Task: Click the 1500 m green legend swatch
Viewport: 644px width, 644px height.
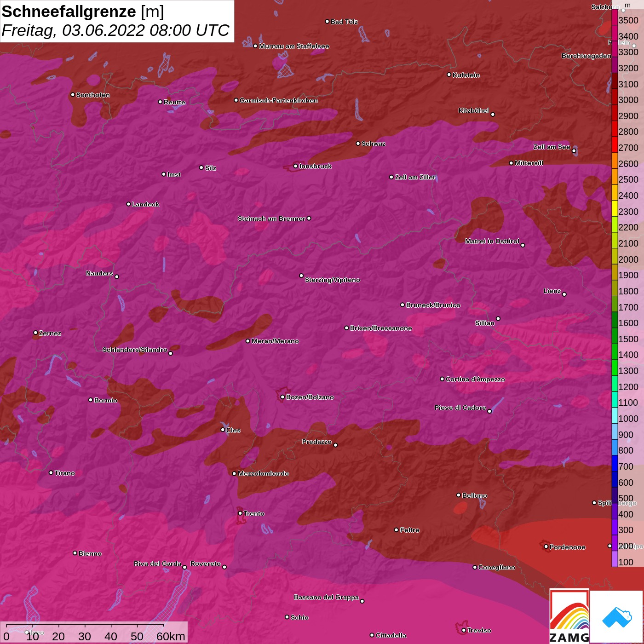Action: coord(615,336)
